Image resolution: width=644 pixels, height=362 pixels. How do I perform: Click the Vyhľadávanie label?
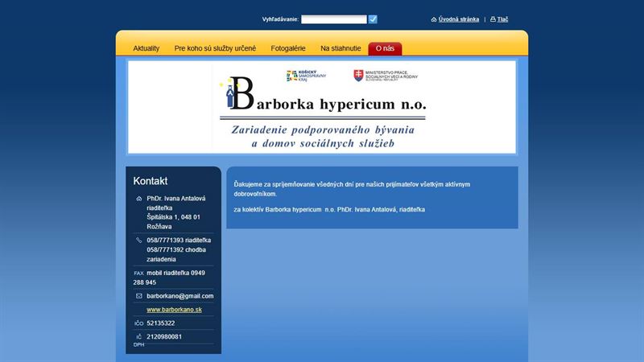280,19
